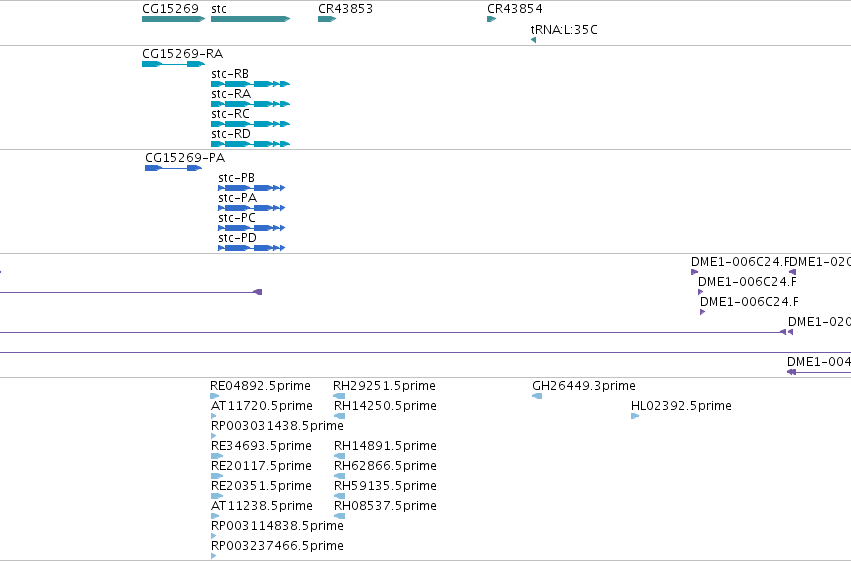Select EST RH29251.5prime
Screen dimensions: 851x561
(339, 396)
